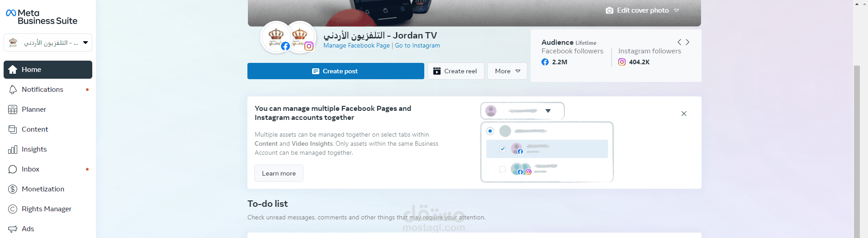Click the Meta Business Suite logo
The image size is (868, 238).
(x=42, y=17)
